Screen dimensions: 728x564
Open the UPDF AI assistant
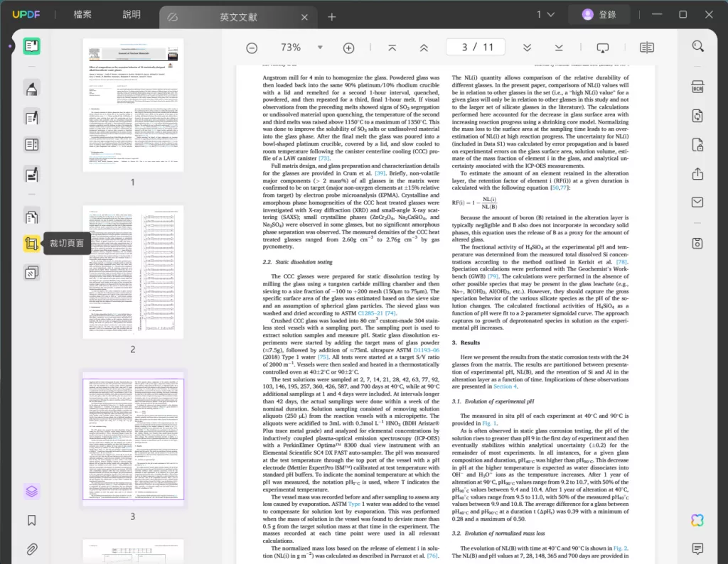point(697,520)
